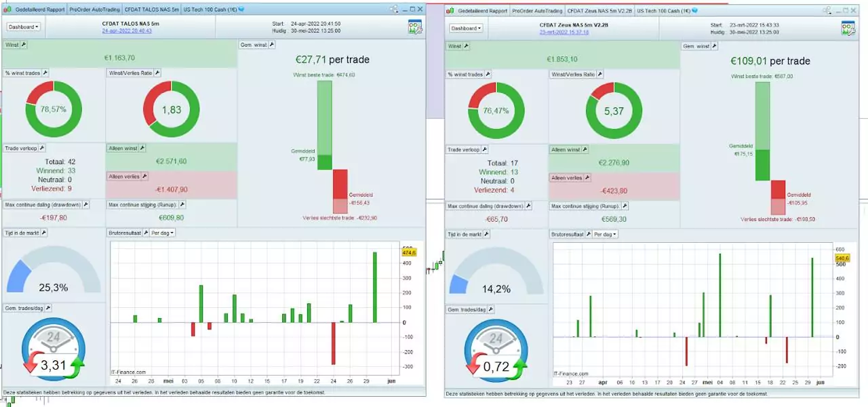This screenshot has width=868, height=407.
Task: Open Gem. trades/dag wrench in Zeus report
Action: coord(491,309)
